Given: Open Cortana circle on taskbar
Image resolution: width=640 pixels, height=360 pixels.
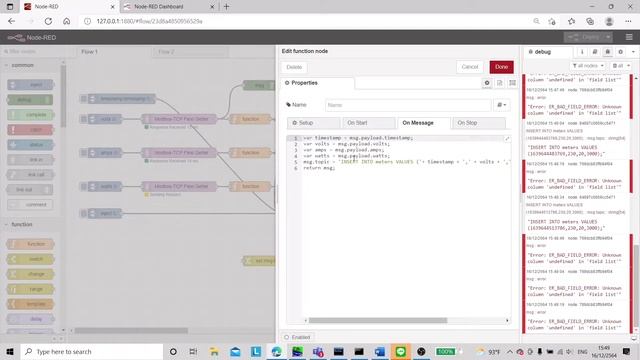Looking at the screenshot, I should pos(173,351).
